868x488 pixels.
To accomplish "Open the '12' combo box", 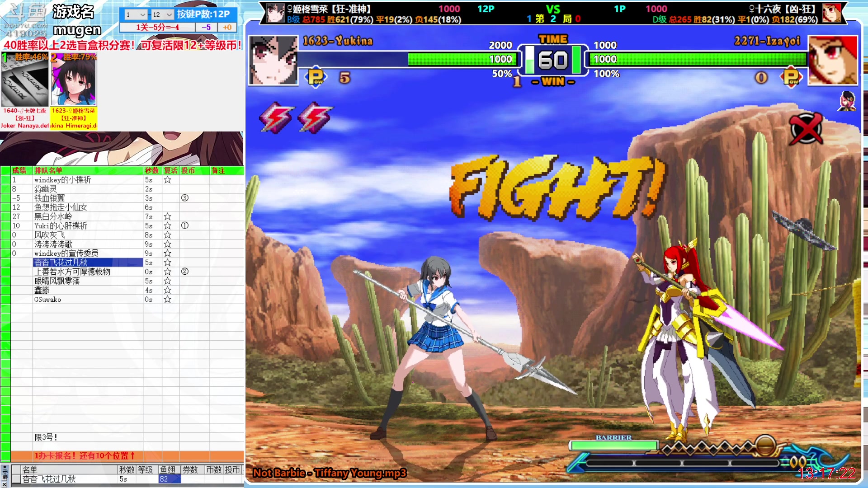I will [x=162, y=14].
